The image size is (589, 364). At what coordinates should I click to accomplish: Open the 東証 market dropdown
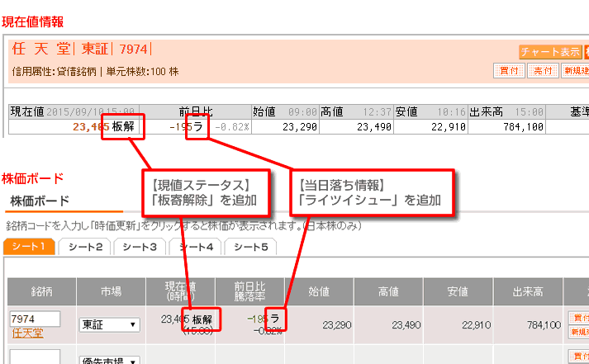click(109, 324)
